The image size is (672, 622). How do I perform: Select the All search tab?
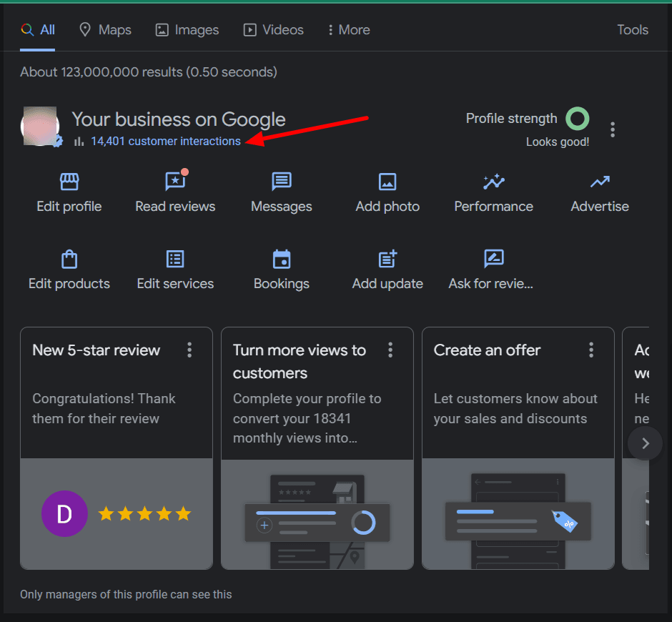pos(38,29)
